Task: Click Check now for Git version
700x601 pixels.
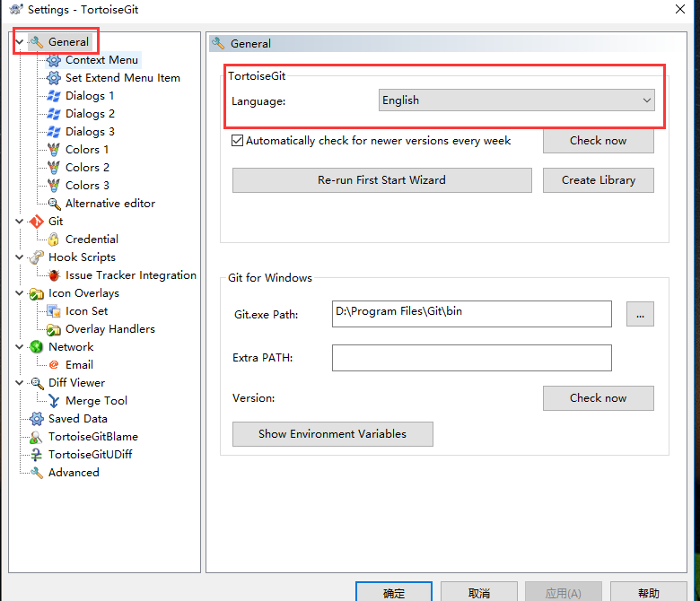Action: pyautogui.click(x=599, y=398)
